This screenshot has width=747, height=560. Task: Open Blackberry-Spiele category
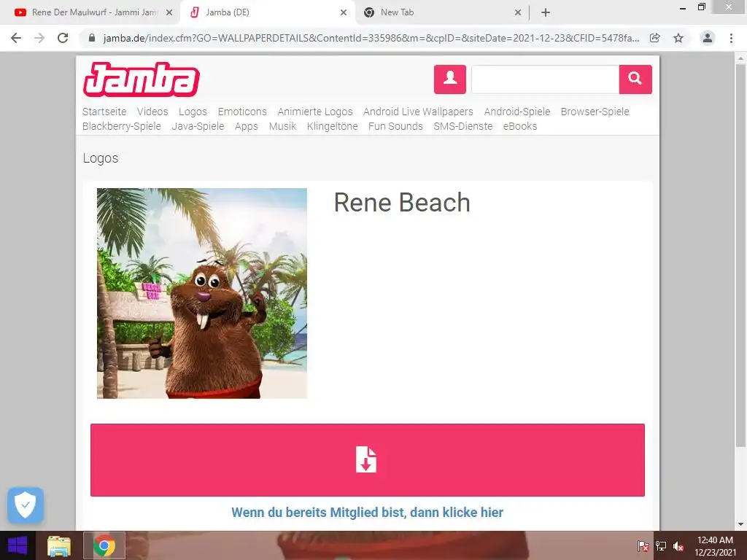tap(122, 126)
